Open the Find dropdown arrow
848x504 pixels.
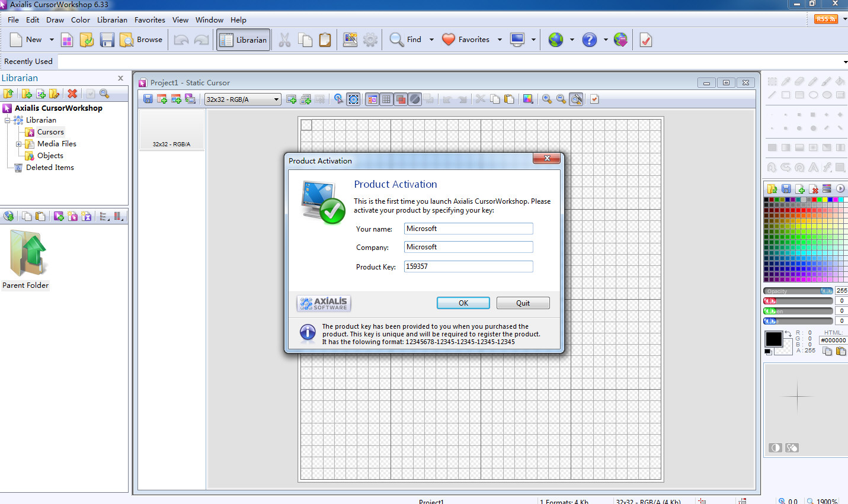431,40
